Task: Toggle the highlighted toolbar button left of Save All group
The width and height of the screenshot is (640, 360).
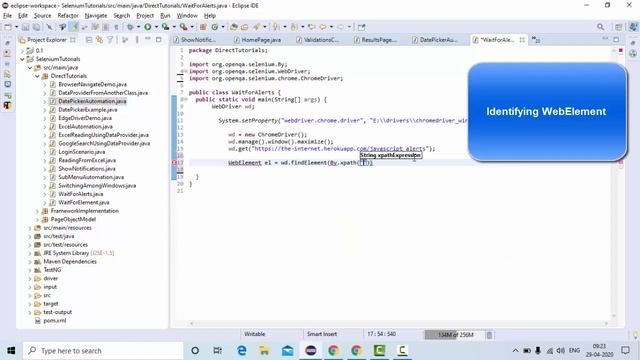Action: click(x=74, y=27)
